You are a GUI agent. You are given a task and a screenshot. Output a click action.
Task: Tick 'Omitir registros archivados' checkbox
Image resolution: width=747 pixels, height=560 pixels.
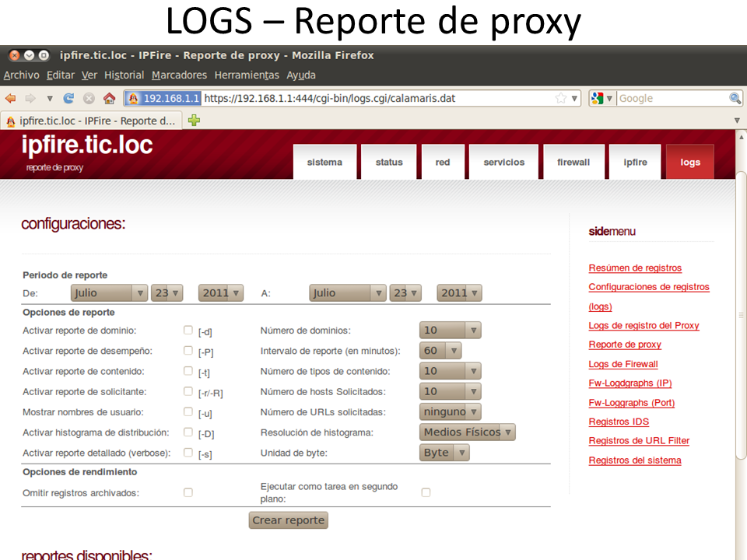click(x=188, y=492)
